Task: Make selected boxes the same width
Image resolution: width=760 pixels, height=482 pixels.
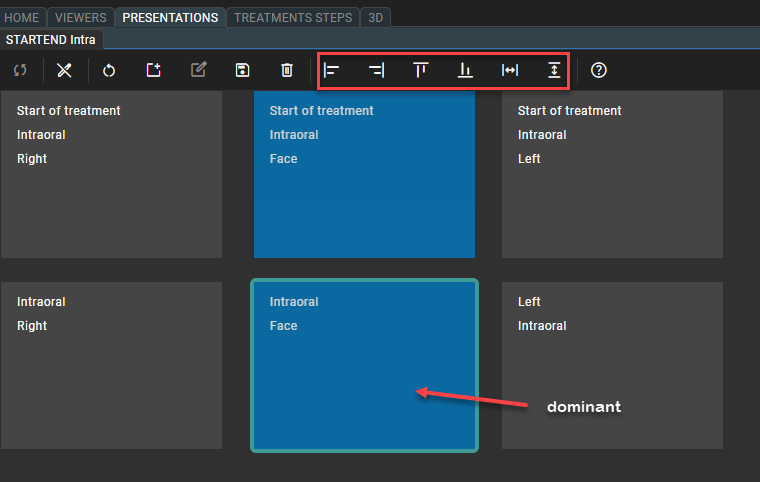Action: point(510,70)
